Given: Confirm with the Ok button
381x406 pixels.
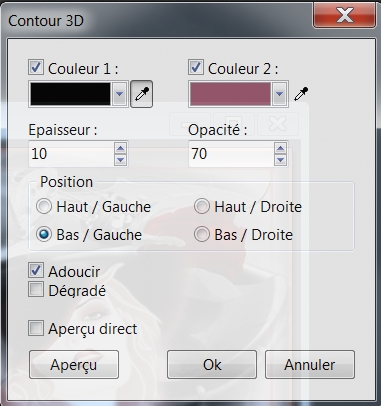Looking at the screenshot, I should point(212,364).
